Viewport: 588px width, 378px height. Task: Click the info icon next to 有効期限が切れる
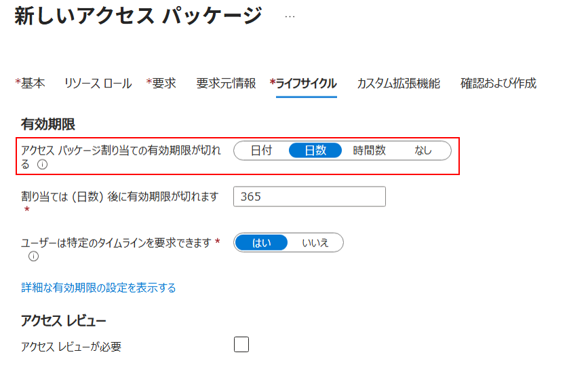point(43,164)
